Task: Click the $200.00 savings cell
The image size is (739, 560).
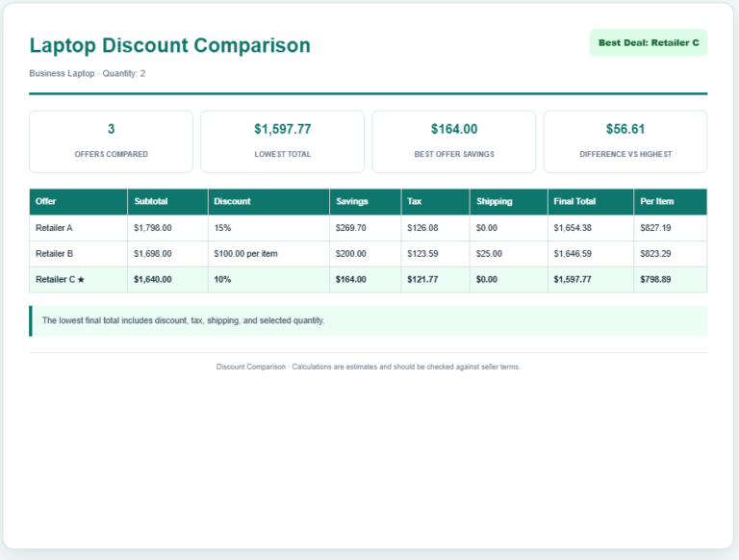Action: [366, 254]
